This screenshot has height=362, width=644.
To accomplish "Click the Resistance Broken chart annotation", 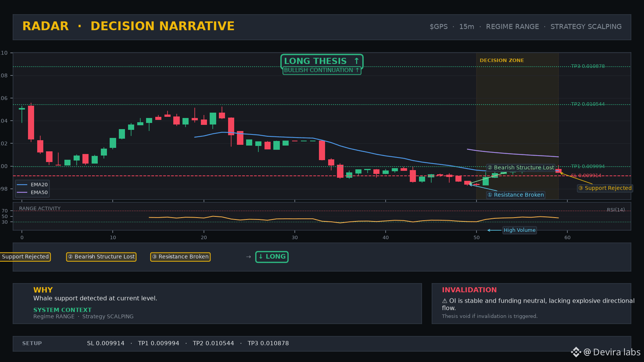I will click(x=516, y=195).
